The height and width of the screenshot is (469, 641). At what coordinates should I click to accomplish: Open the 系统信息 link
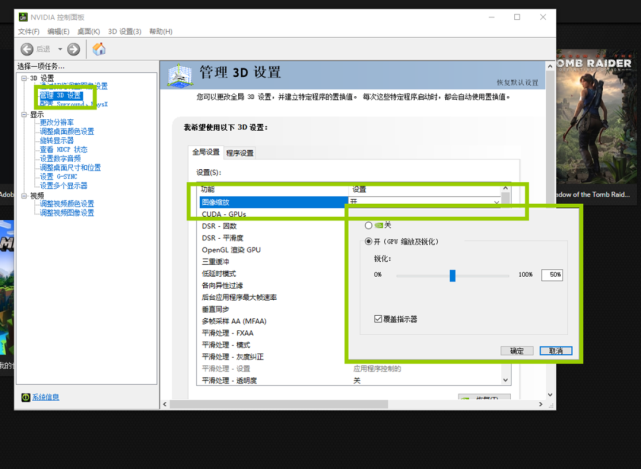click(46, 397)
